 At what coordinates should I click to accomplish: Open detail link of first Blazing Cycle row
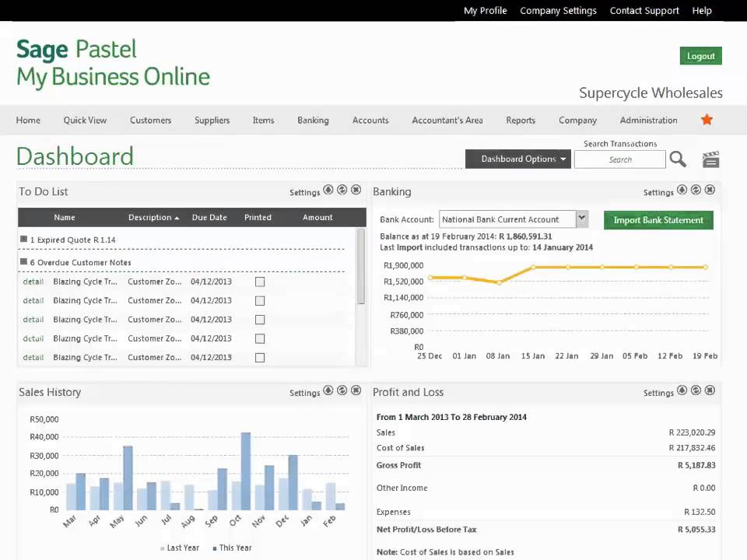coord(33,282)
